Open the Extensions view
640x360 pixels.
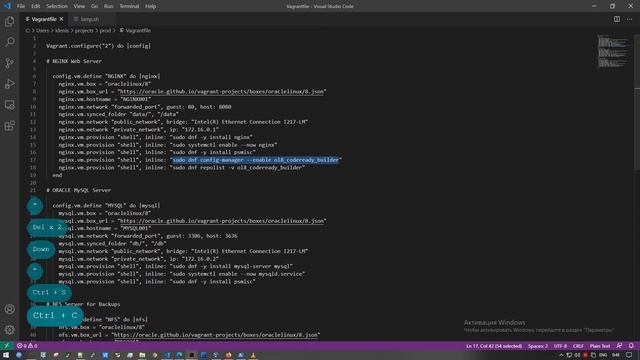point(9,125)
